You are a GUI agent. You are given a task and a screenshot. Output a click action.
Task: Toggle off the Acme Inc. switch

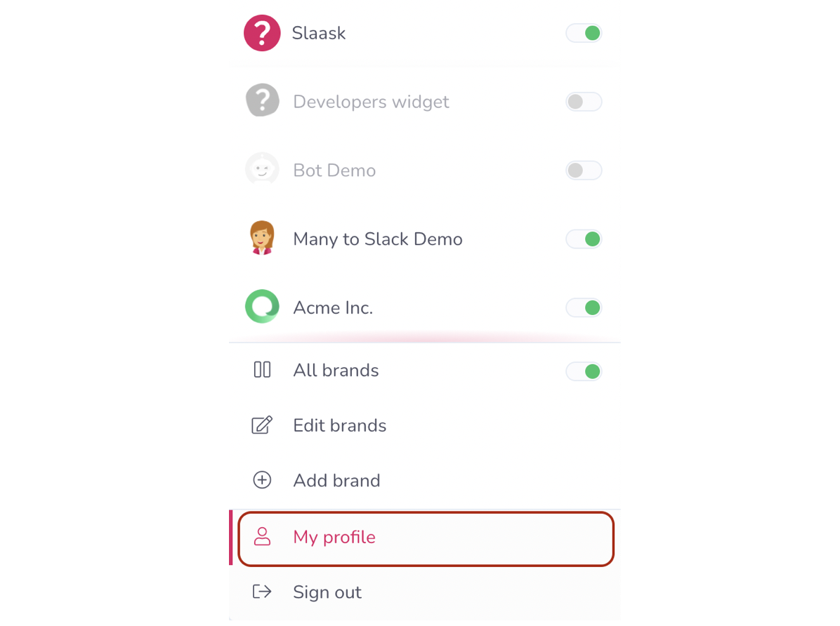click(x=584, y=307)
